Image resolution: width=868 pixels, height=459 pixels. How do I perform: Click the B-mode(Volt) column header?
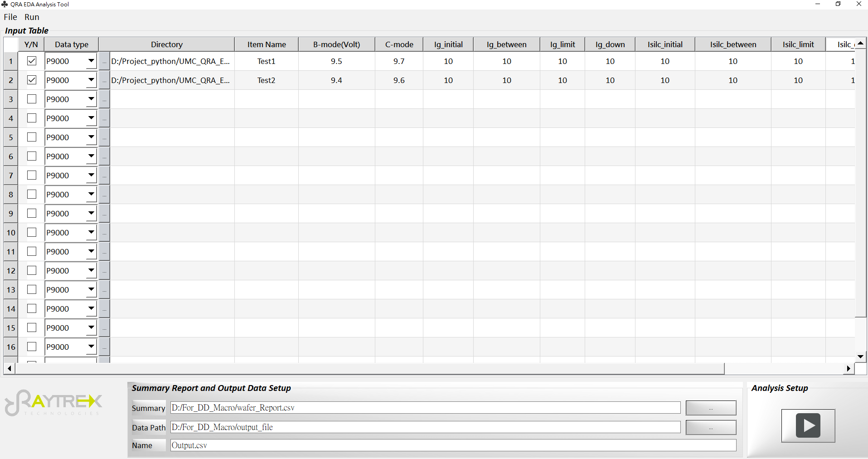pos(337,44)
